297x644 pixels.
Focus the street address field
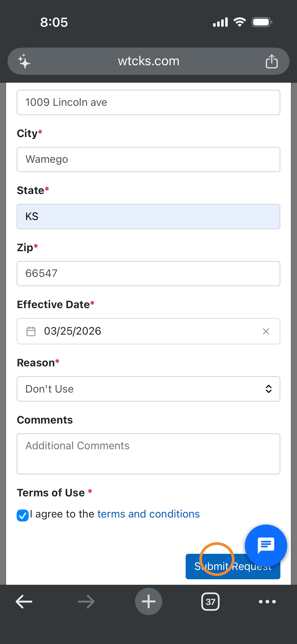[148, 103]
